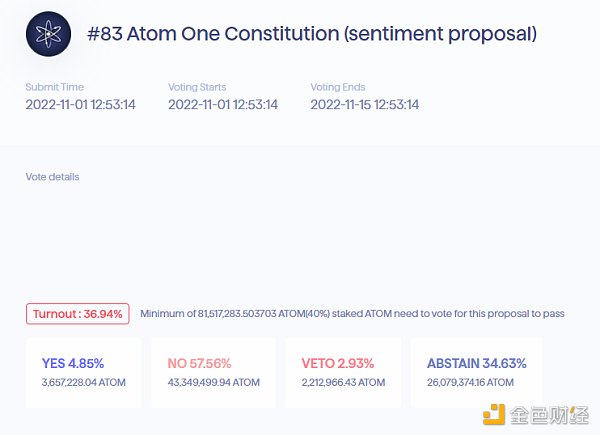Image resolution: width=600 pixels, height=436 pixels.
Task: Click the minimum staked ATOM requirement text
Action: tap(352, 314)
